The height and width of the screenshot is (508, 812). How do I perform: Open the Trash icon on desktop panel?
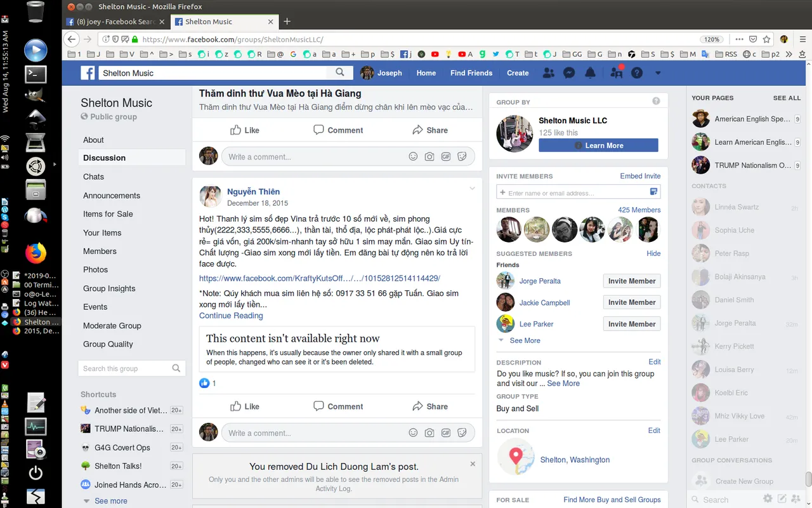tap(36, 13)
